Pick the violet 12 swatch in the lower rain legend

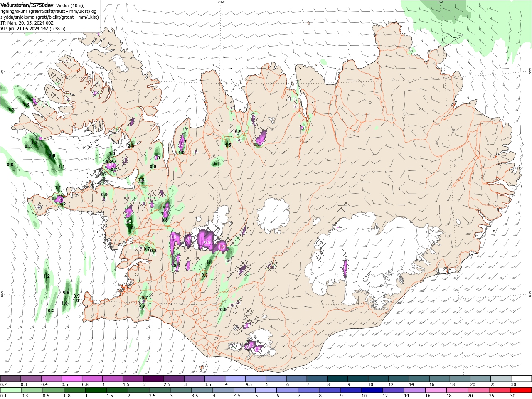click(x=393, y=391)
